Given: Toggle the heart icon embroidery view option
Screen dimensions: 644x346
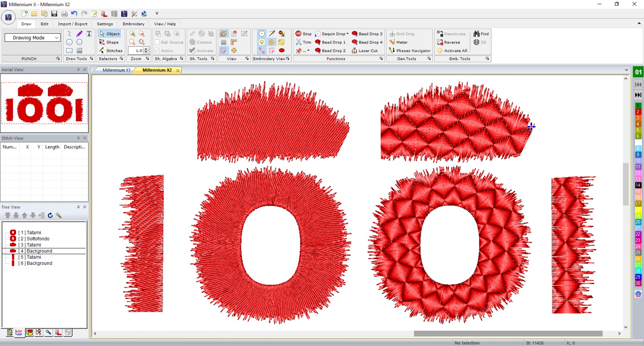Looking at the screenshot, I should 262,42.
